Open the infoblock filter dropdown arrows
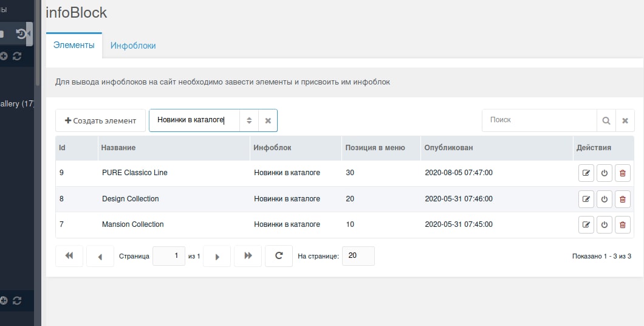 (249, 120)
